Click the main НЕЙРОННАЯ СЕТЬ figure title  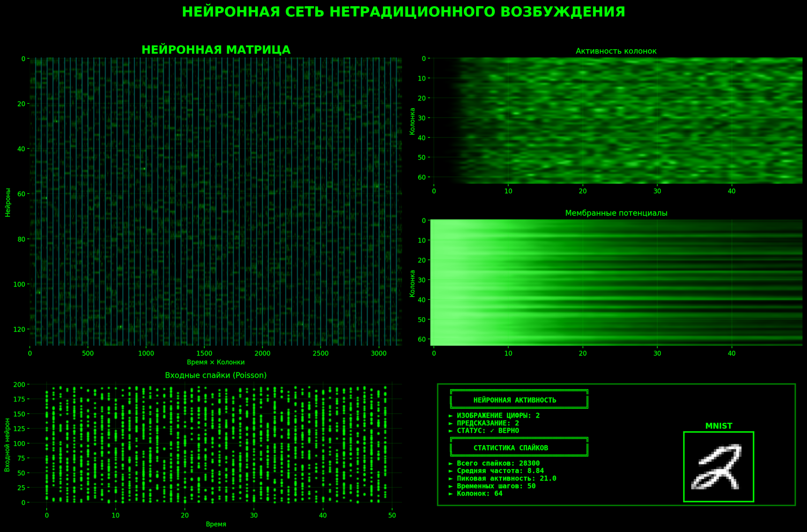point(403,12)
